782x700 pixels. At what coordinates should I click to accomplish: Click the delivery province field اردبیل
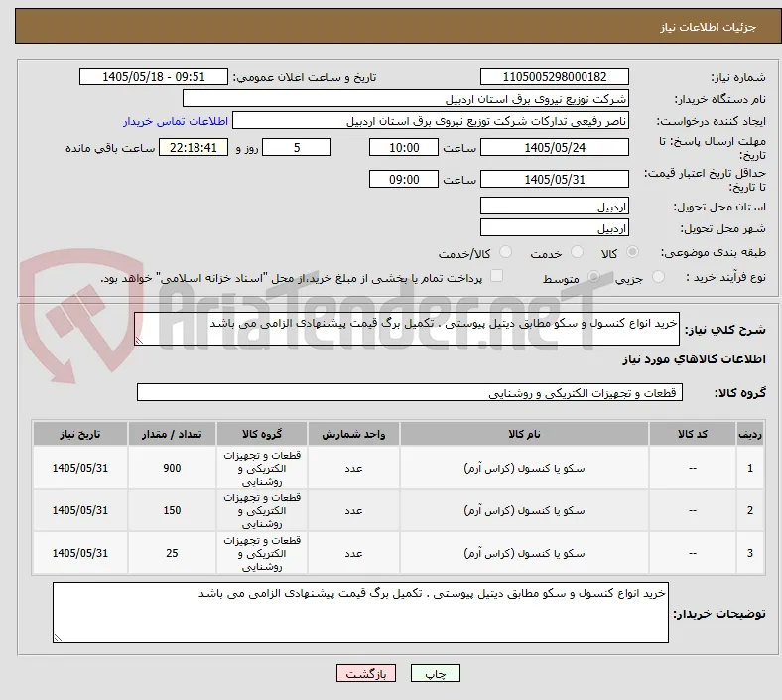click(554, 207)
